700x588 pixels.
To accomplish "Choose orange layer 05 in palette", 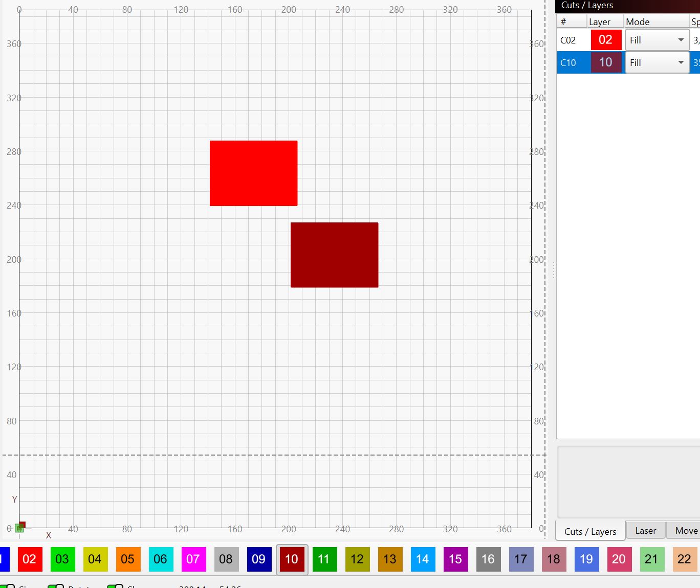I will (x=128, y=559).
